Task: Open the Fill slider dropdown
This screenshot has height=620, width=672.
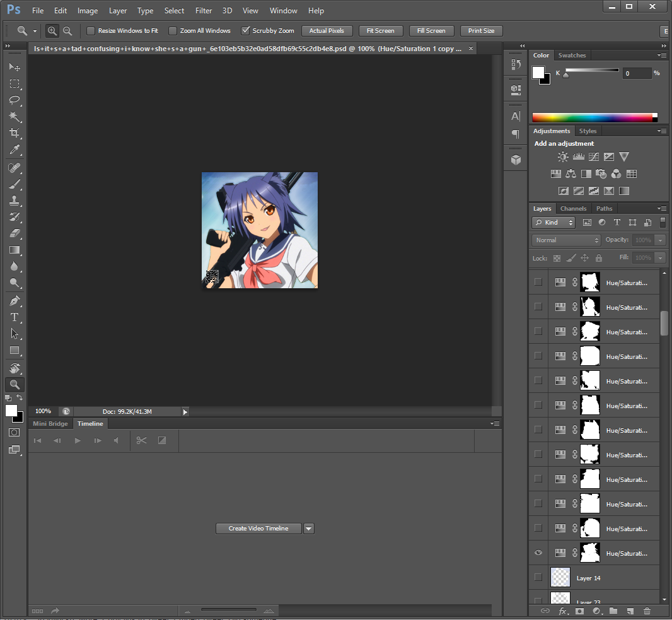Action: pyautogui.click(x=661, y=258)
